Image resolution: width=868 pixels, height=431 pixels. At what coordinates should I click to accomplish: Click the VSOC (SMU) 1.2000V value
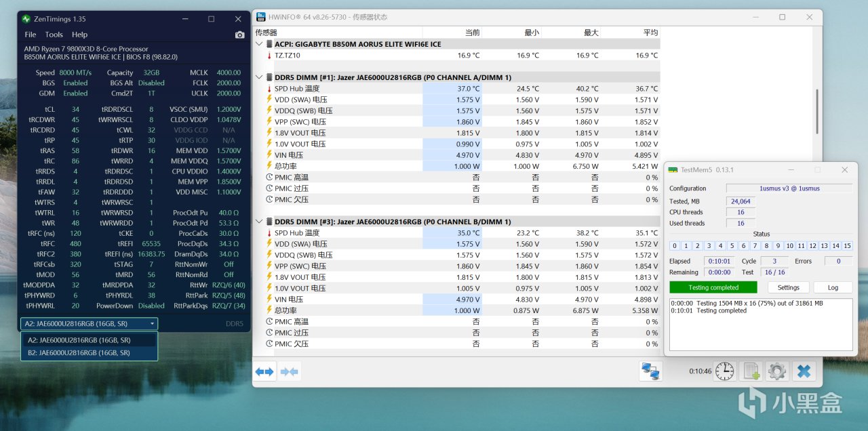pos(229,109)
